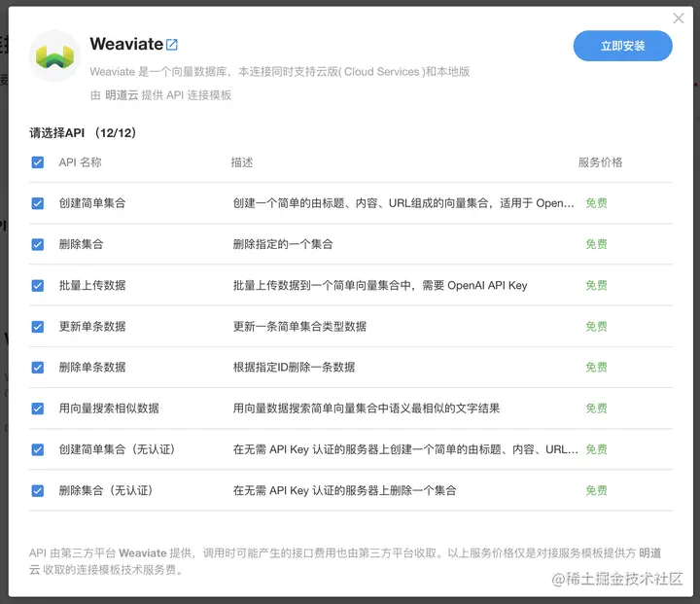Image resolution: width=700 pixels, height=604 pixels.
Task: Click the 在无需 API Key 认证的服务器上删除一个集合 description
Action: tap(344, 490)
